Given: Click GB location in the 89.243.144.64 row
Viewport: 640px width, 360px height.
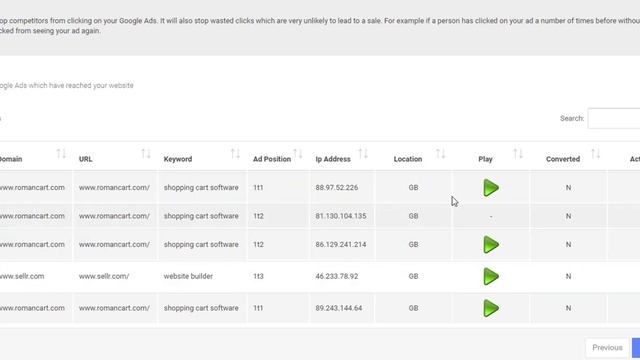Looking at the screenshot, I should click(x=413, y=308).
